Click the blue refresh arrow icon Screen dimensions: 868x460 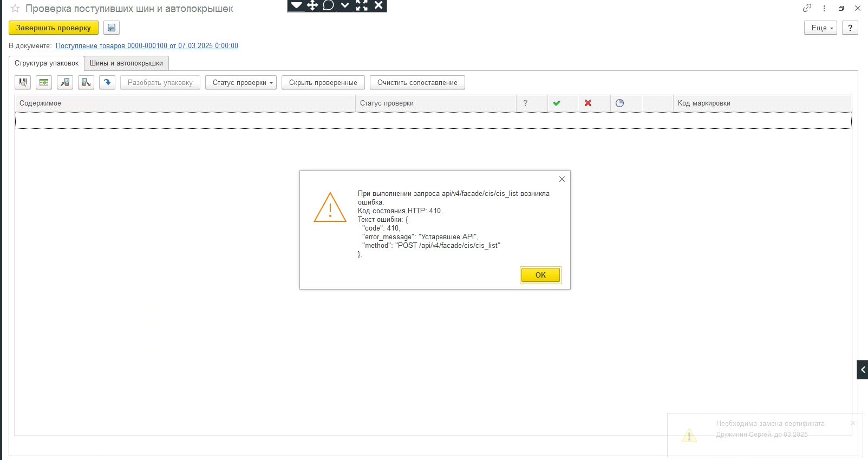(x=107, y=82)
